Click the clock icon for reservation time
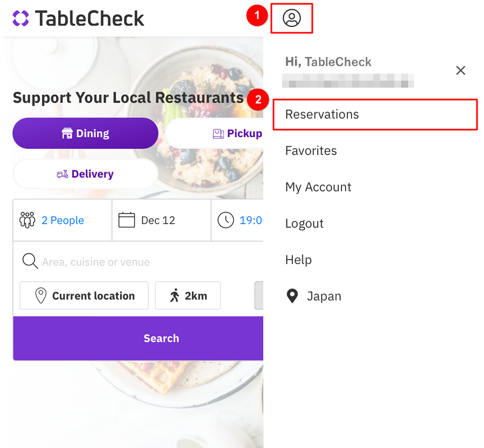Image resolution: width=484 pixels, height=448 pixels. tap(226, 219)
